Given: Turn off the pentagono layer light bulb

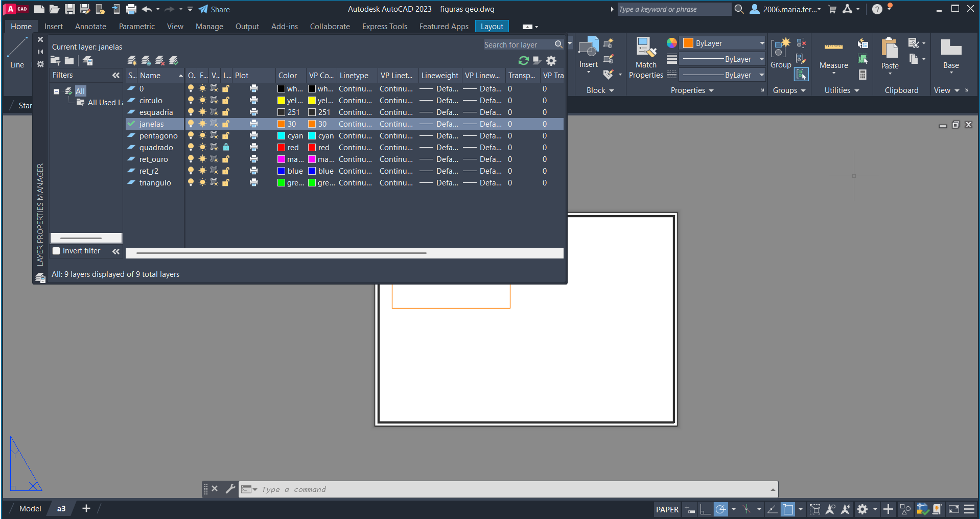Looking at the screenshot, I should point(191,136).
